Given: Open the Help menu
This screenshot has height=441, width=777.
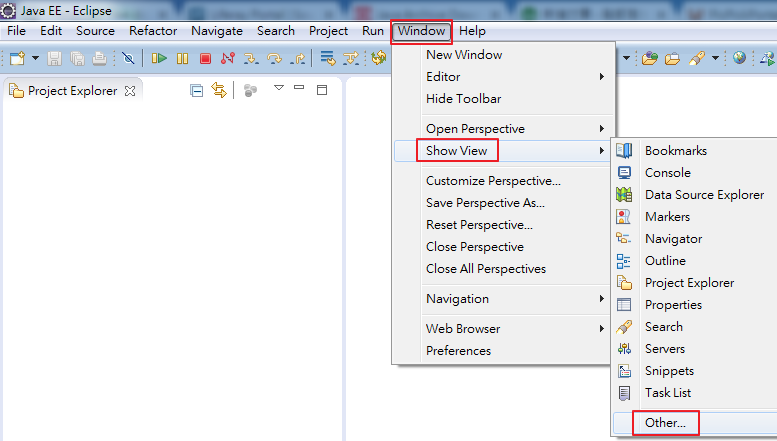Looking at the screenshot, I should coord(472,31).
